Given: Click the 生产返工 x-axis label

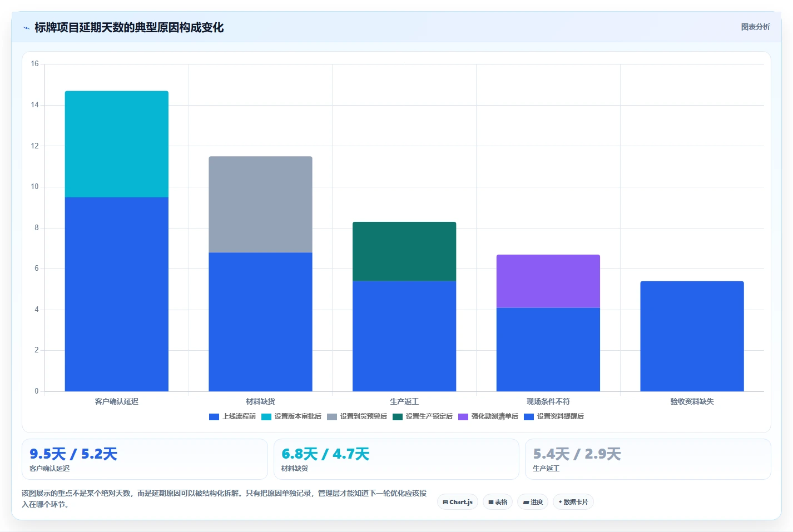Looking at the screenshot, I should [404, 401].
